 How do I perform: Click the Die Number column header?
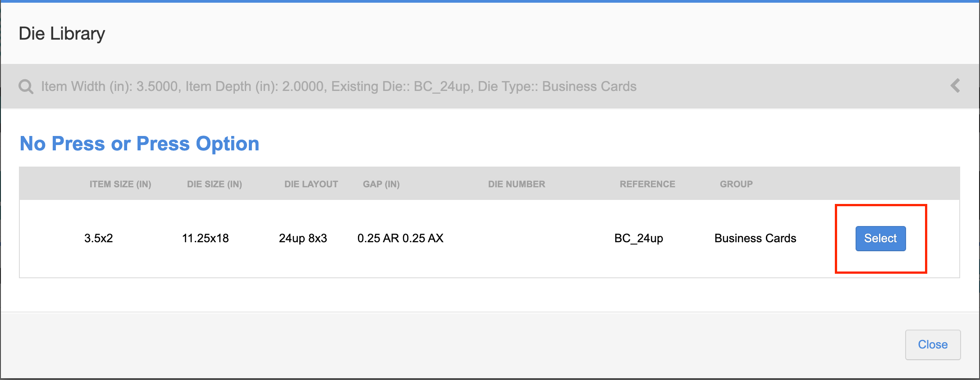[517, 184]
